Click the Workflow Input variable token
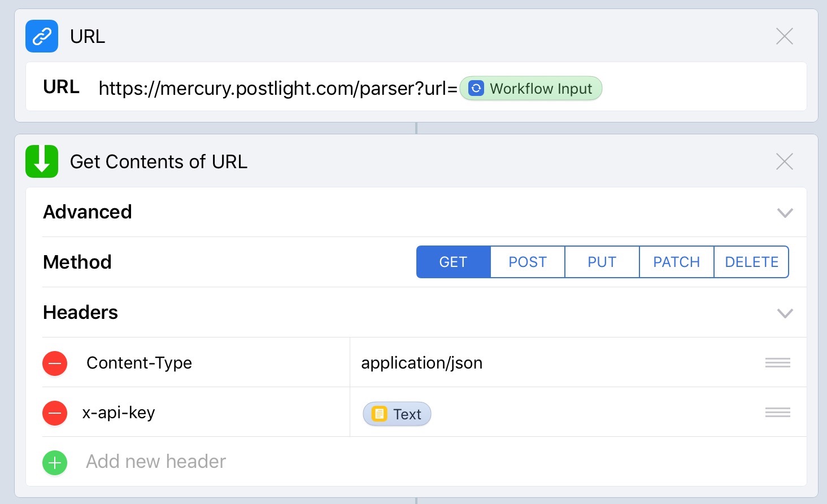This screenshot has width=827, height=504. click(x=531, y=89)
